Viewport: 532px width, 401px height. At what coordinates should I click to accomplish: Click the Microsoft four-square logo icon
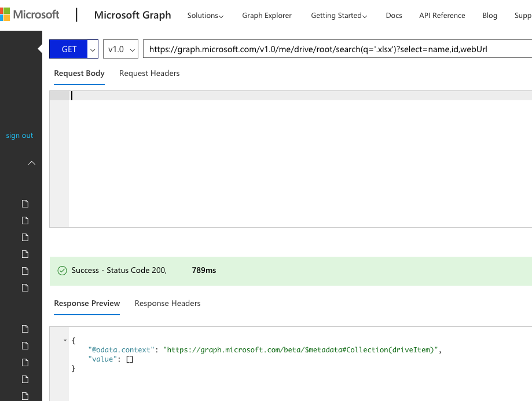pyautogui.click(x=8, y=14)
